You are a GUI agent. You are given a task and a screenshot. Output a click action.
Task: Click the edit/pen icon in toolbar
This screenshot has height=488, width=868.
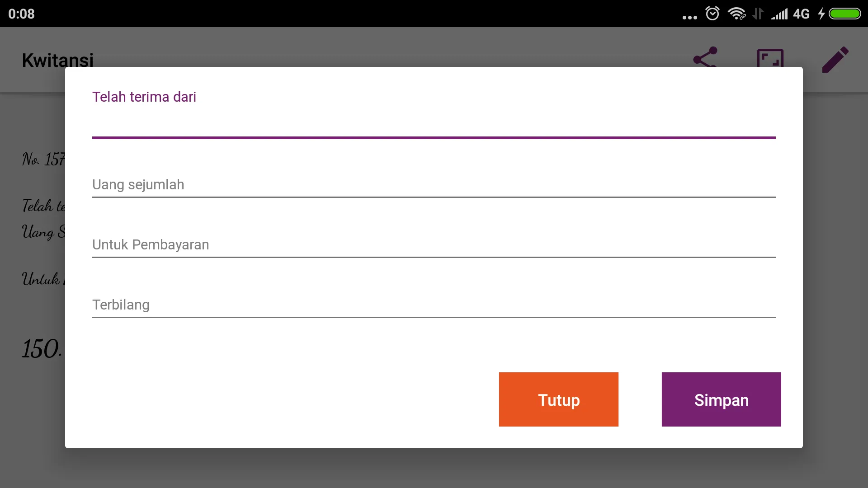(835, 60)
